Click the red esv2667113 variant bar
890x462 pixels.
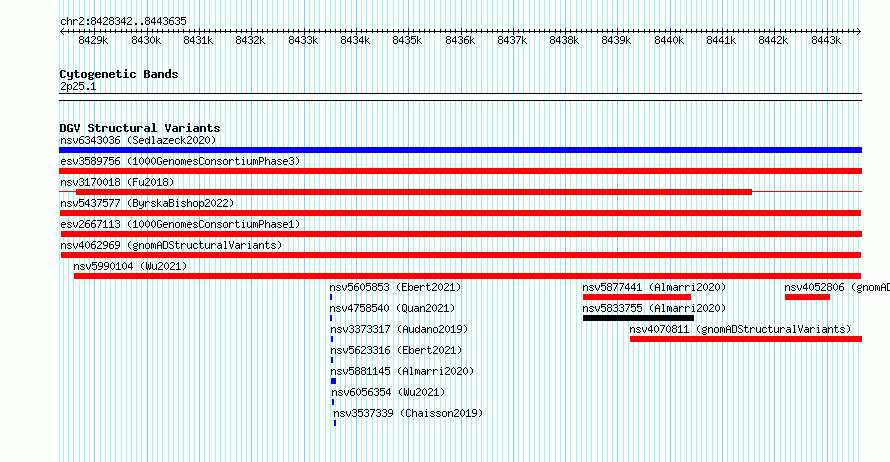(x=461, y=234)
